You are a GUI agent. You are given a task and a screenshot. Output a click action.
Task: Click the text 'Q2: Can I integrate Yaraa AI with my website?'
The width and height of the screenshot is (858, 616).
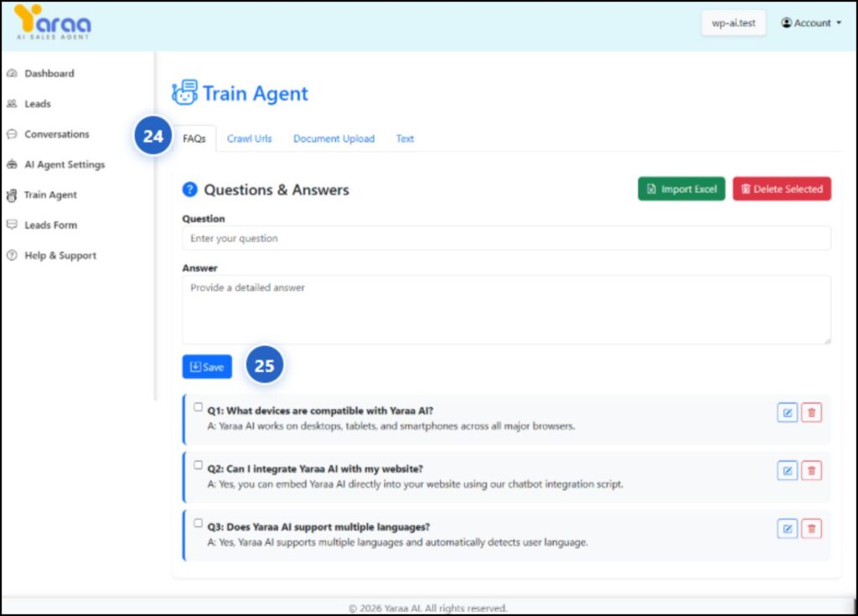click(x=315, y=468)
